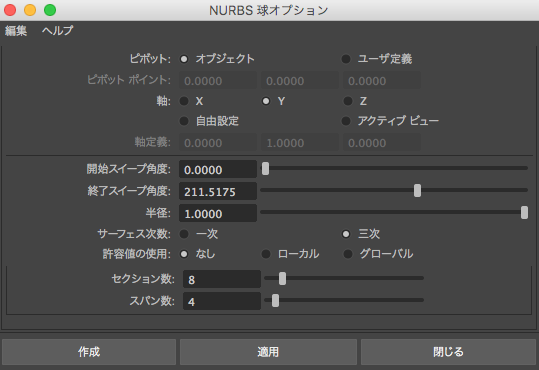The image size is (539, 370).
Task: Click 終了スイープ角度 slider handle
Action: (x=417, y=191)
